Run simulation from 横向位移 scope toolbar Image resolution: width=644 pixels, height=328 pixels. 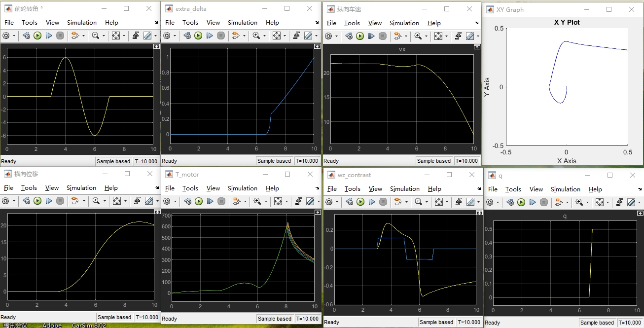(x=37, y=201)
